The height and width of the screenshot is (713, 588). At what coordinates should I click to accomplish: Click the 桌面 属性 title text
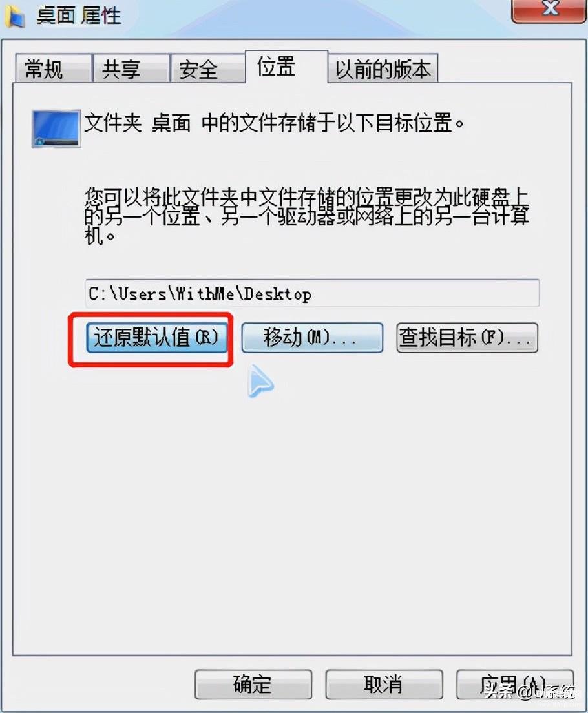tap(78, 16)
